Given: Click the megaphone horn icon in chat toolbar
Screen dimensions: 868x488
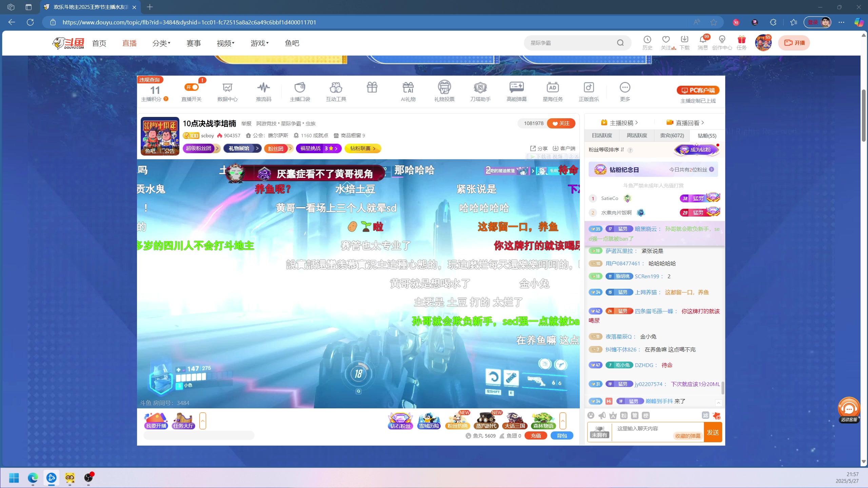Looking at the screenshot, I should [x=602, y=415].
